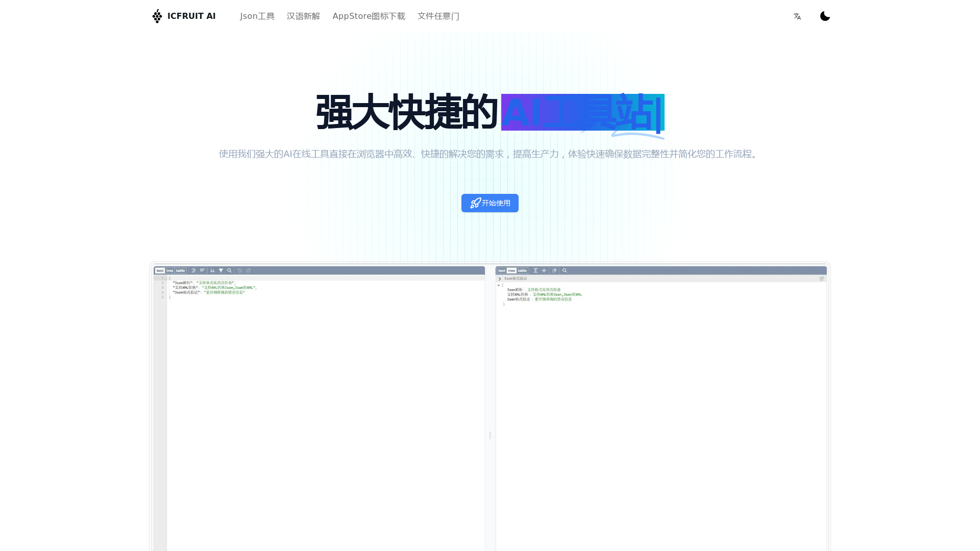Click edit pencil icon in right editor
The image size is (980, 551).
point(822,279)
